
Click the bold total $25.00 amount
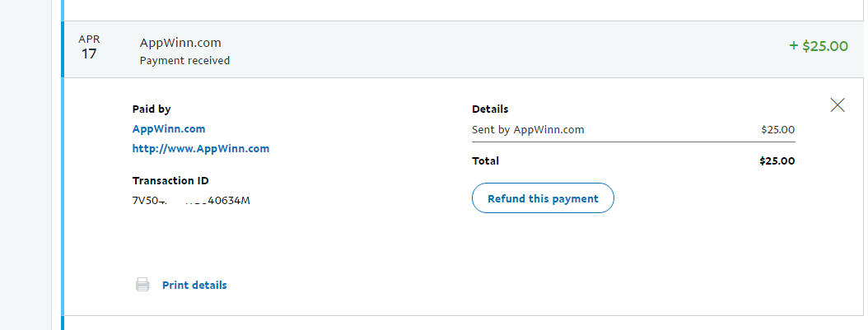pyautogui.click(x=777, y=161)
